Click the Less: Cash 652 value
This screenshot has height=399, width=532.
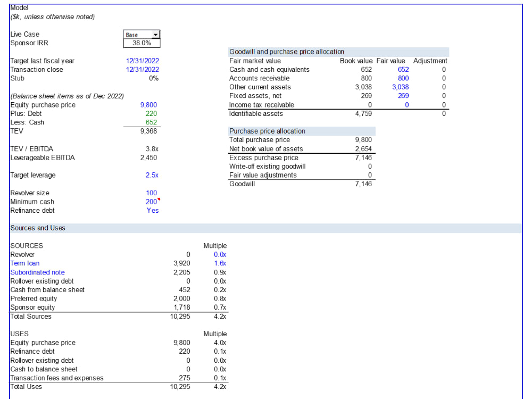(x=151, y=122)
